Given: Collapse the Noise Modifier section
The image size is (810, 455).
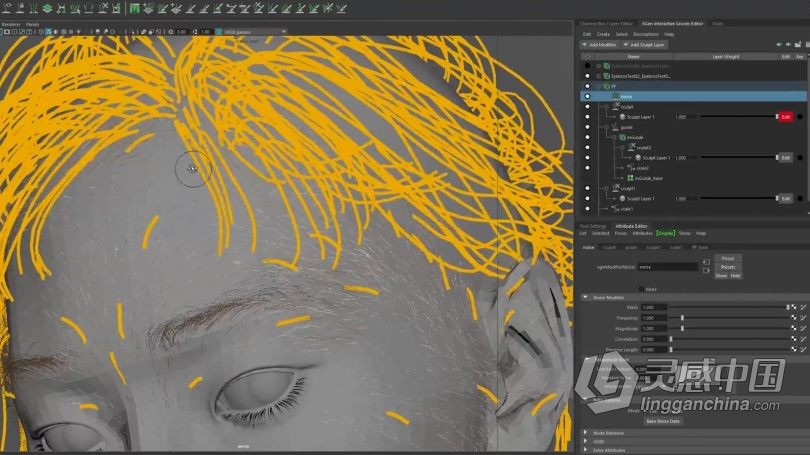Looking at the screenshot, I should click(x=585, y=297).
